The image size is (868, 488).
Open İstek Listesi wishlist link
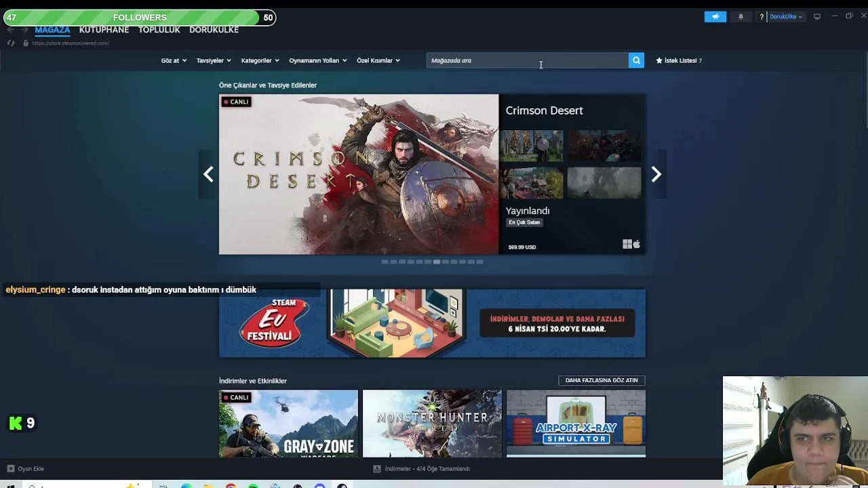678,60
